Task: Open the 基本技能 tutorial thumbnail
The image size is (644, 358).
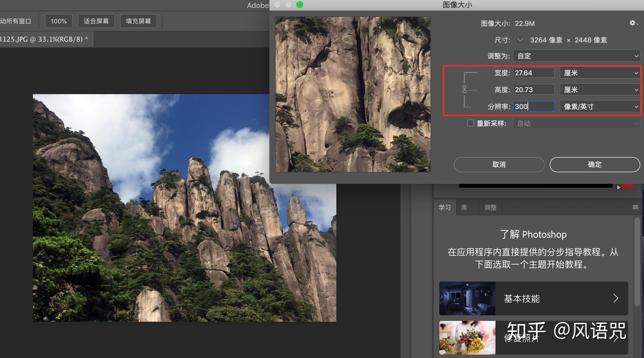Action: point(467,298)
